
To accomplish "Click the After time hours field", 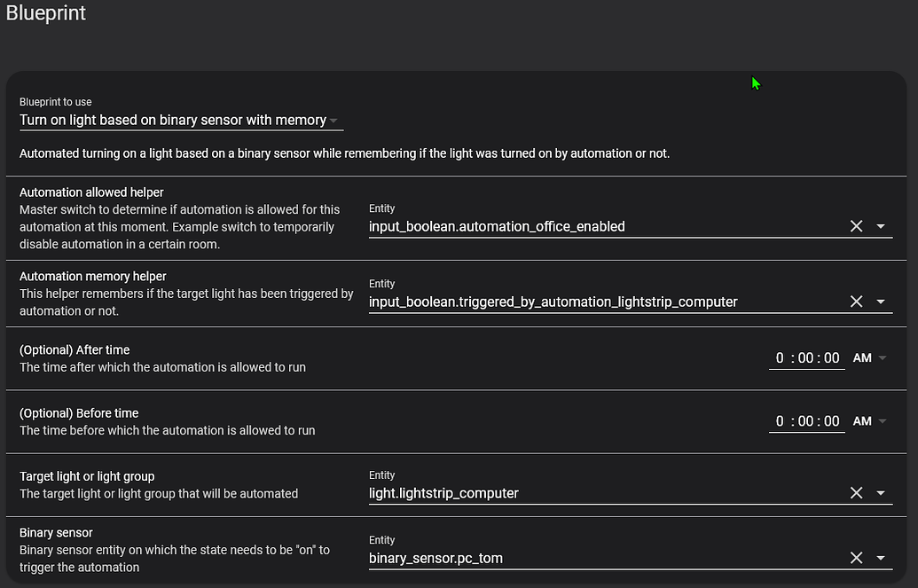I will coord(780,358).
